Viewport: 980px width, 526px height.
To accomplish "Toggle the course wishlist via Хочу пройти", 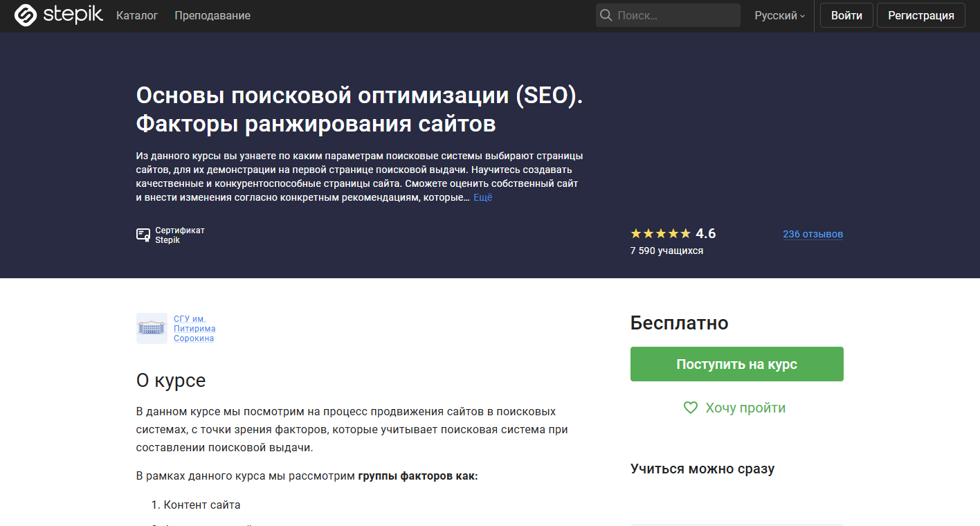I will [x=746, y=408].
